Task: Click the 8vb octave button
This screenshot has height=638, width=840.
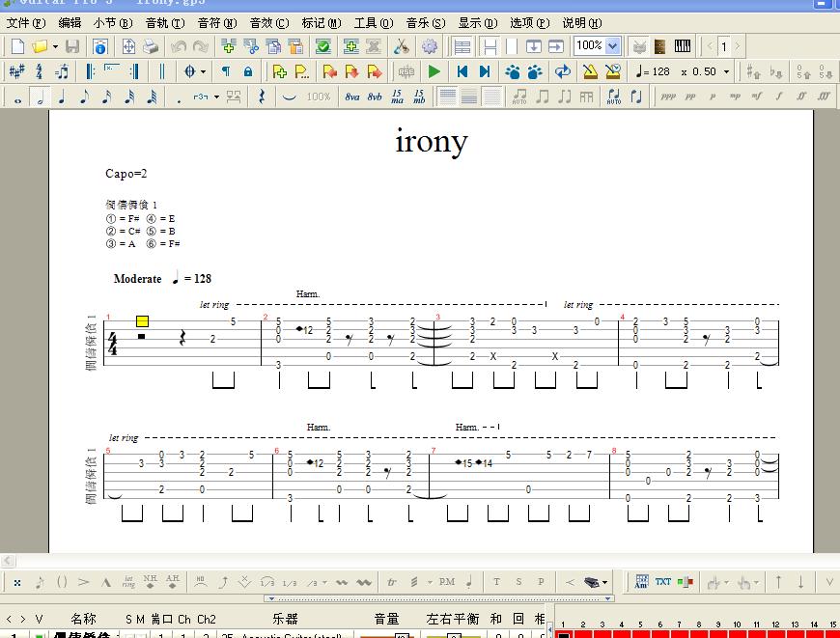Action: tap(375, 97)
